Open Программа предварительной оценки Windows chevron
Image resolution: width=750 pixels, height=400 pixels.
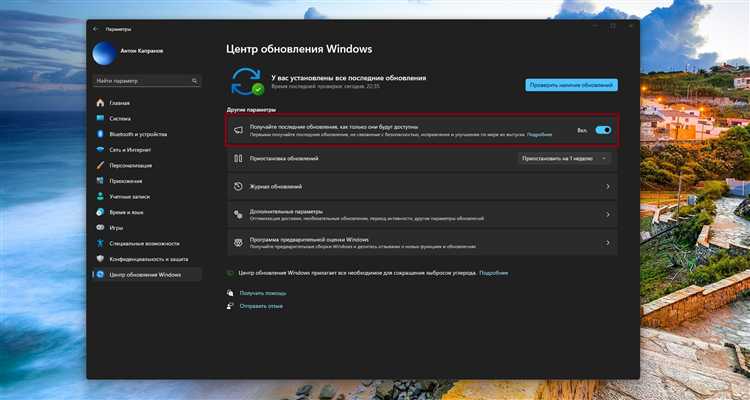click(607, 243)
